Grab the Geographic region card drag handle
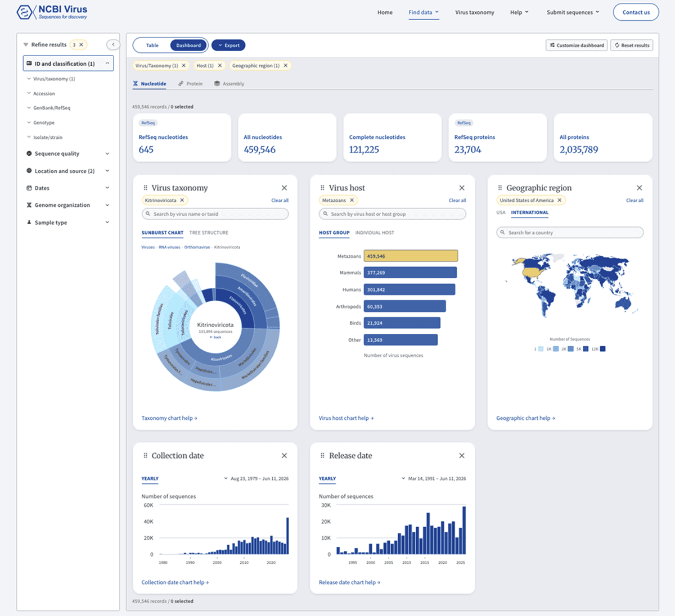675x616 pixels. point(499,188)
